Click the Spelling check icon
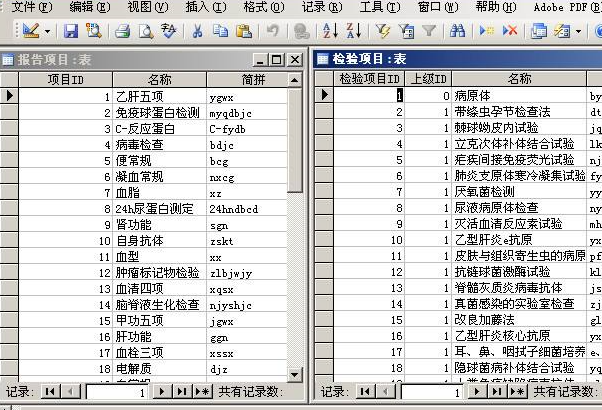 (x=169, y=31)
